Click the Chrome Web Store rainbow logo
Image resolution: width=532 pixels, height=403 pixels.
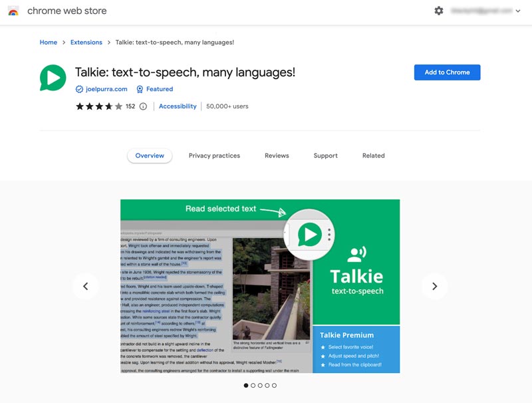coord(13,11)
